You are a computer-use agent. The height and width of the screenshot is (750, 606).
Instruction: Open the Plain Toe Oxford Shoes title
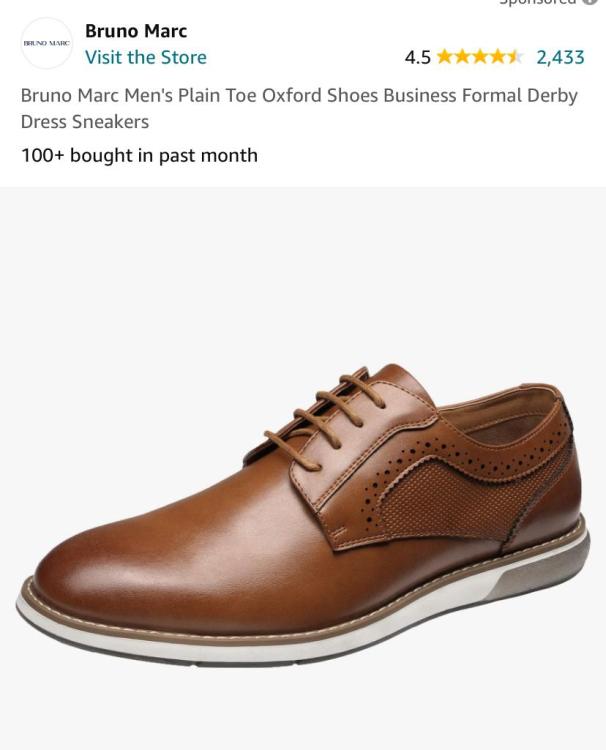coord(299,95)
